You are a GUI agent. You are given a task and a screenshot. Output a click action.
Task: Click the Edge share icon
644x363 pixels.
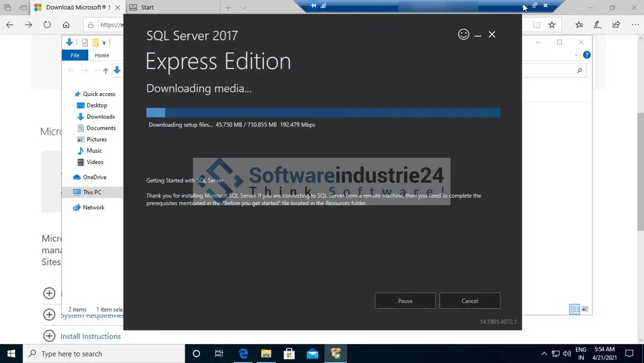tap(616, 25)
